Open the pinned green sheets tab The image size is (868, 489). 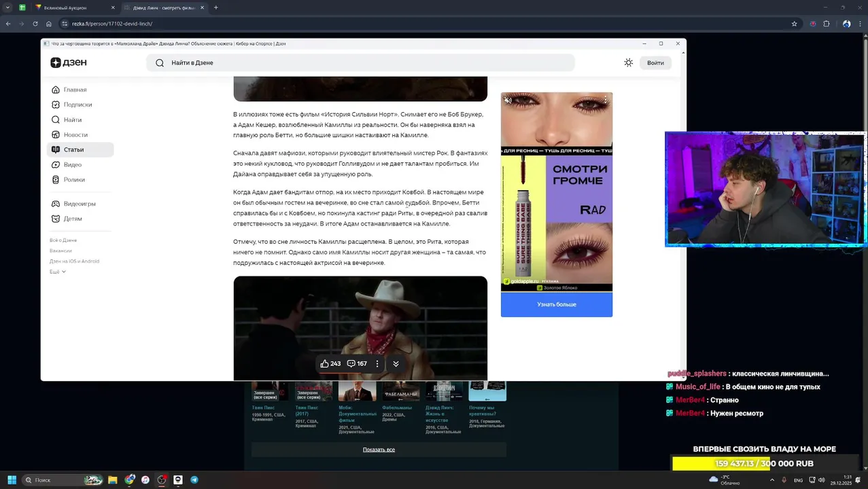22,7
